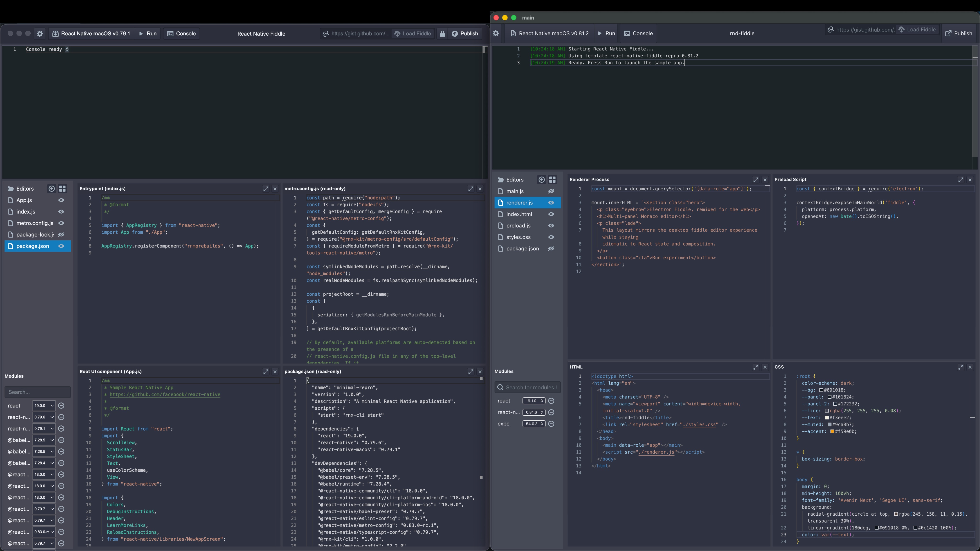The height and width of the screenshot is (551, 980).
Task: Toggle Console in React Native Fiddle window
Action: (x=181, y=33)
